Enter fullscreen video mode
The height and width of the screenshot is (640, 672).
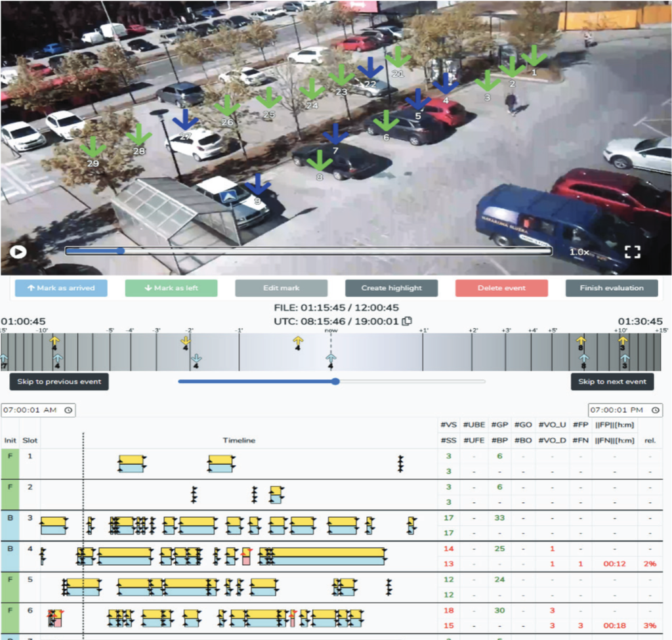point(633,252)
